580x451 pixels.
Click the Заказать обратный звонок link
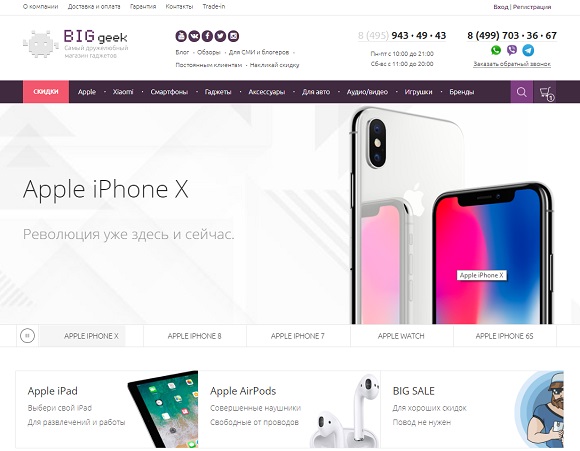pyautogui.click(x=512, y=64)
